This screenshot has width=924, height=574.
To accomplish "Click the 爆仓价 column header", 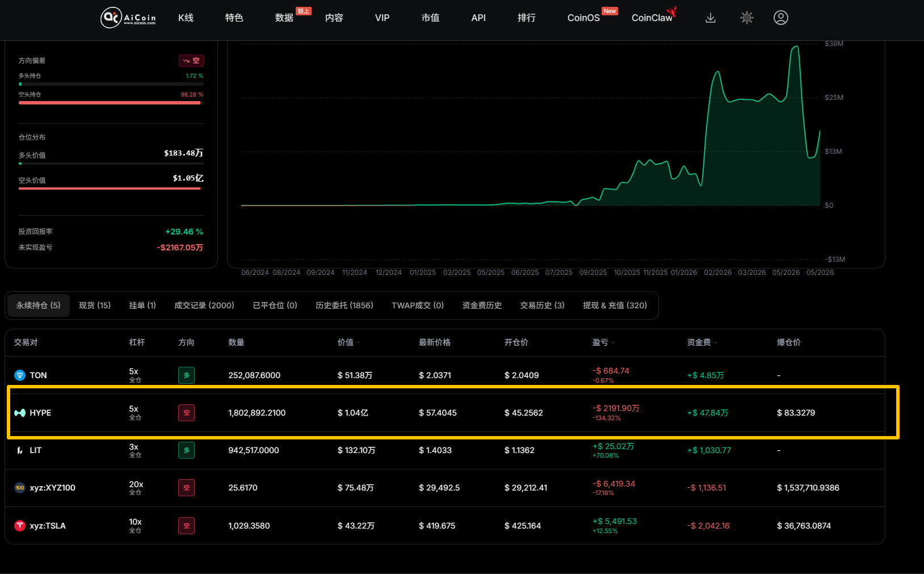I will coord(789,342).
